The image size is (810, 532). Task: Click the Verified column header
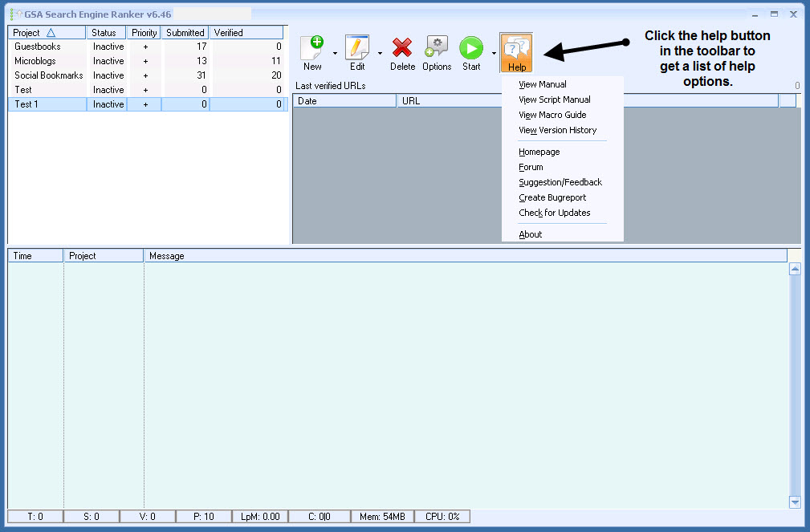pyautogui.click(x=246, y=33)
